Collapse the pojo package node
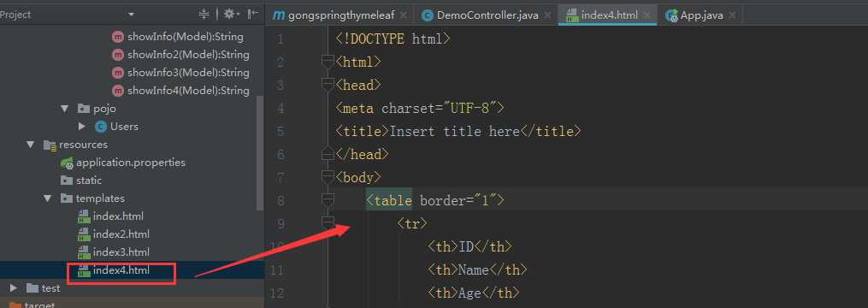 64,109
